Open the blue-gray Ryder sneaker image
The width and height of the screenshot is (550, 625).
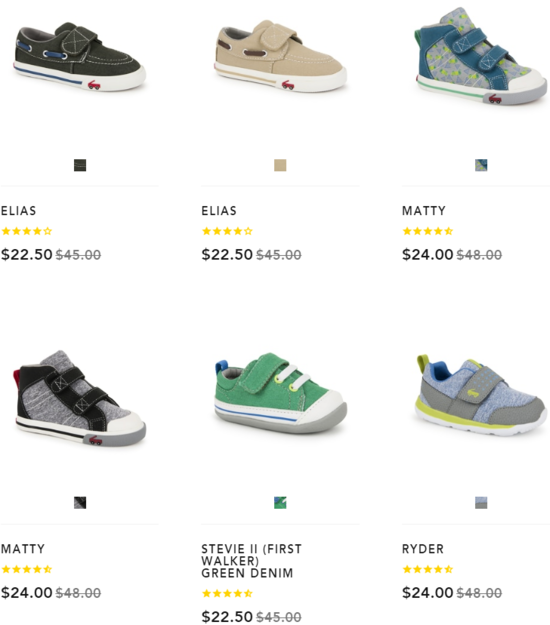[481, 394]
